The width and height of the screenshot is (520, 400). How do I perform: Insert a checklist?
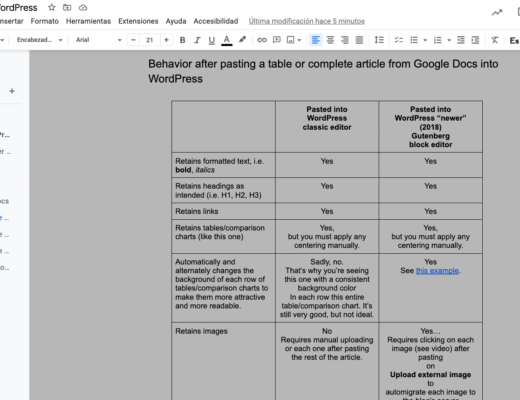click(399, 40)
